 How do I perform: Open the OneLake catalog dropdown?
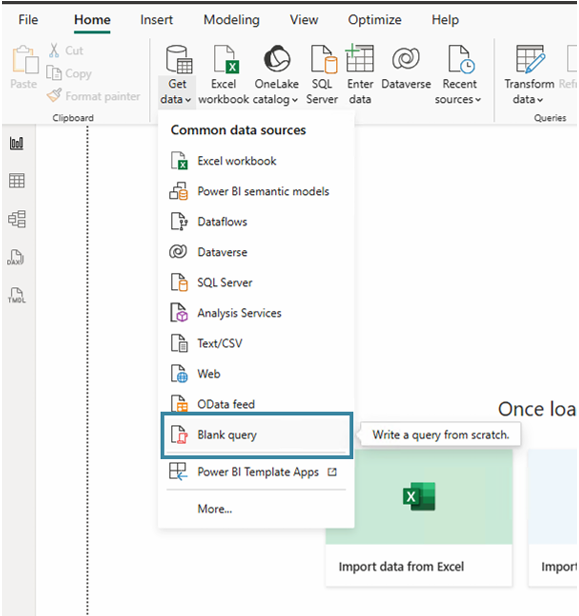pos(276,75)
